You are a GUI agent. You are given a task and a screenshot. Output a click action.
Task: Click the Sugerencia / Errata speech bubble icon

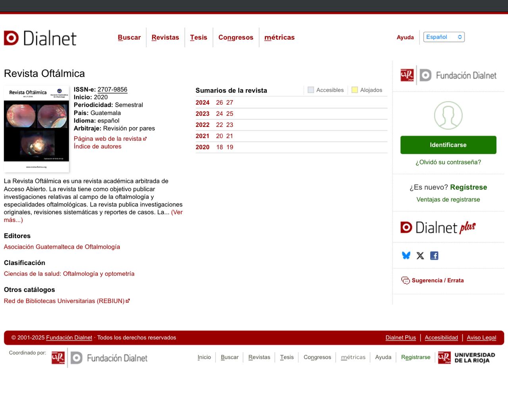pyautogui.click(x=405, y=280)
